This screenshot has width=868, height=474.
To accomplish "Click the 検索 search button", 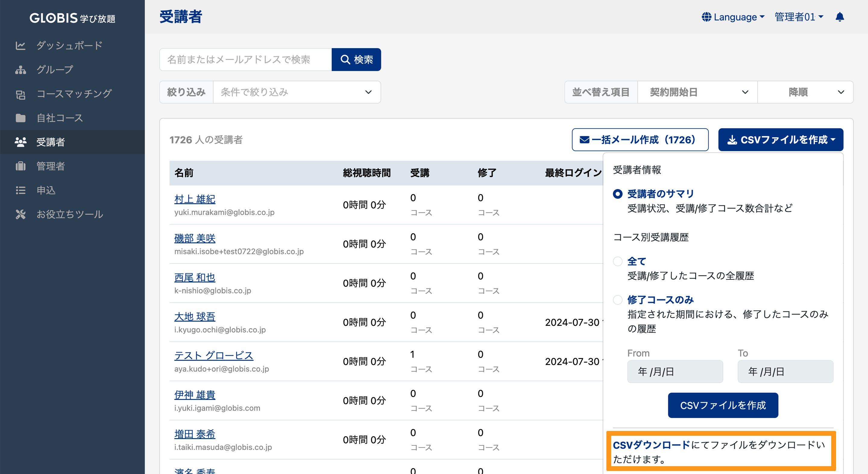I will (356, 59).
